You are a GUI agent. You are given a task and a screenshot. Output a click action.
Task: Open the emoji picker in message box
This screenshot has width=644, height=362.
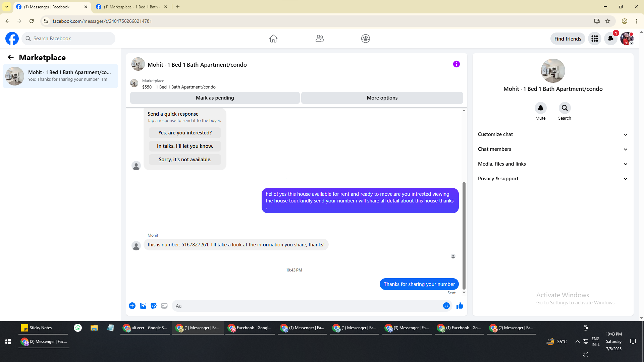click(x=446, y=306)
